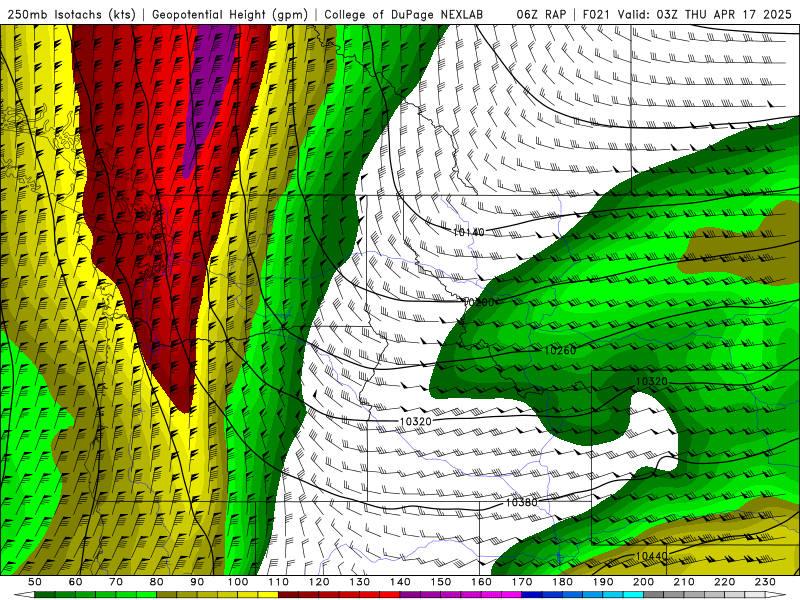Click the 130 value on the color scale
This screenshot has width=800, height=600.
pyautogui.click(x=359, y=582)
